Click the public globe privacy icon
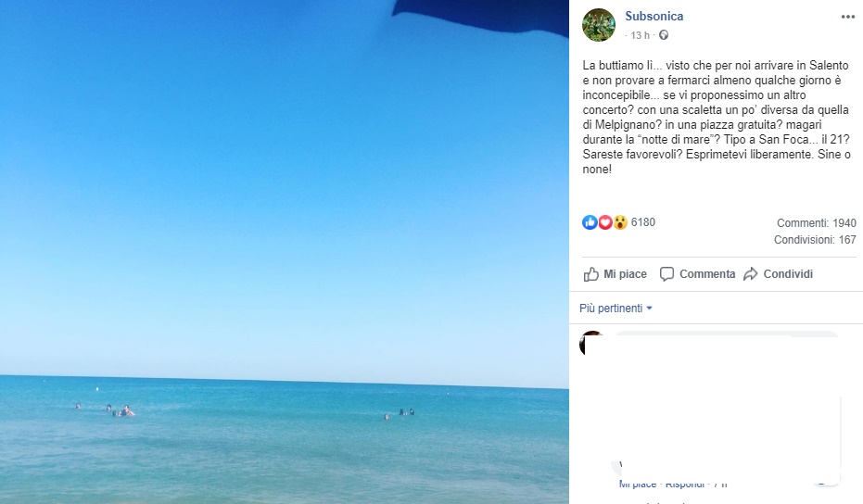Screen dimensions: 863x504 [x=664, y=35]
